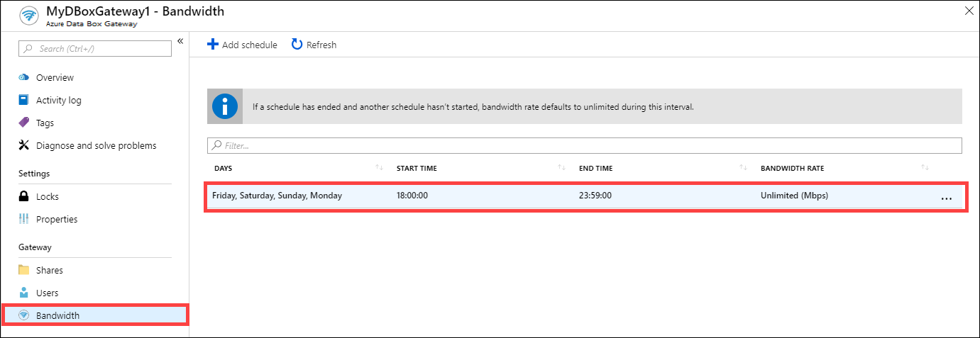The height and width of the screenshot is (338, 980).
Task: Open the schedule row's ellipsis menu
Action: point(946,199)
